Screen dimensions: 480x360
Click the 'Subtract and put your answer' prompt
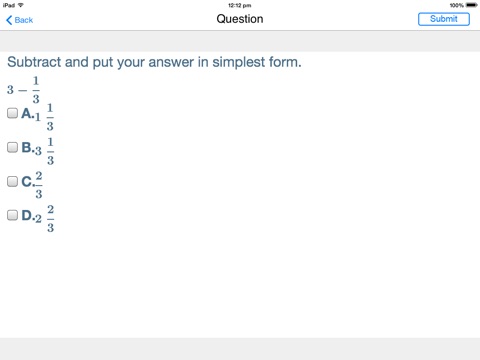click(x=154, y=62)
